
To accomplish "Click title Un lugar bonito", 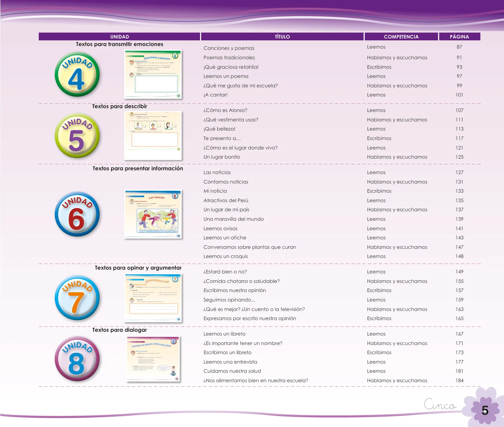I will click(222, 157).
